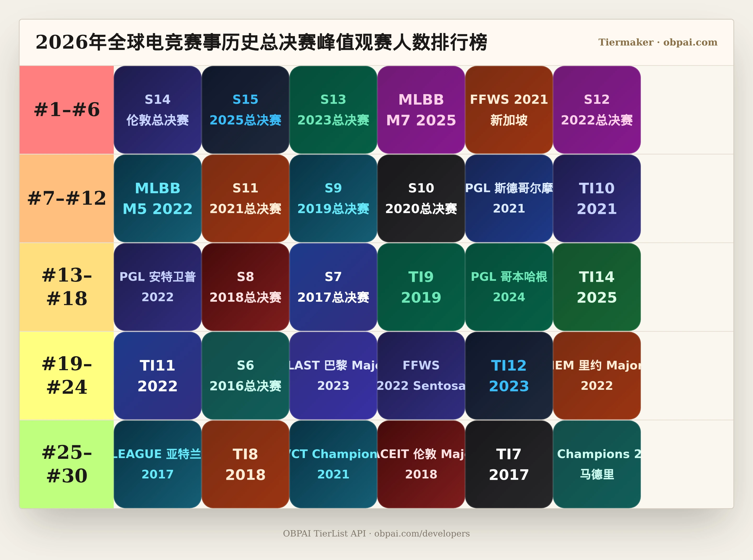The image size is (753, 560).
Task: Pick the TI8 2018 tile
Action: 246,464
